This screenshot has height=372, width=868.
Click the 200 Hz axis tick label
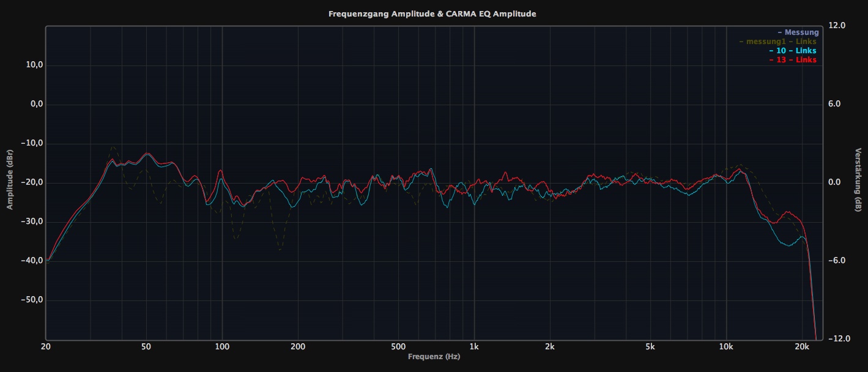[297, 347]
